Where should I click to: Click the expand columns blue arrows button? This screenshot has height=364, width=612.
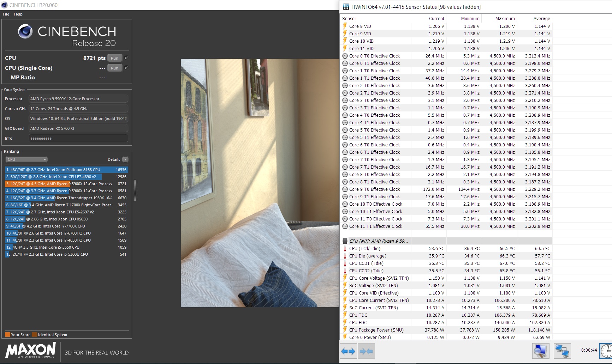(x=348, y=351)
